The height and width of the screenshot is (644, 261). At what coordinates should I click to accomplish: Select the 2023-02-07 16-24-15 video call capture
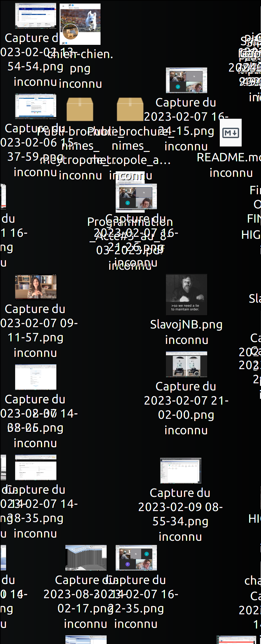pyautogui.click(x=186, y=80)
